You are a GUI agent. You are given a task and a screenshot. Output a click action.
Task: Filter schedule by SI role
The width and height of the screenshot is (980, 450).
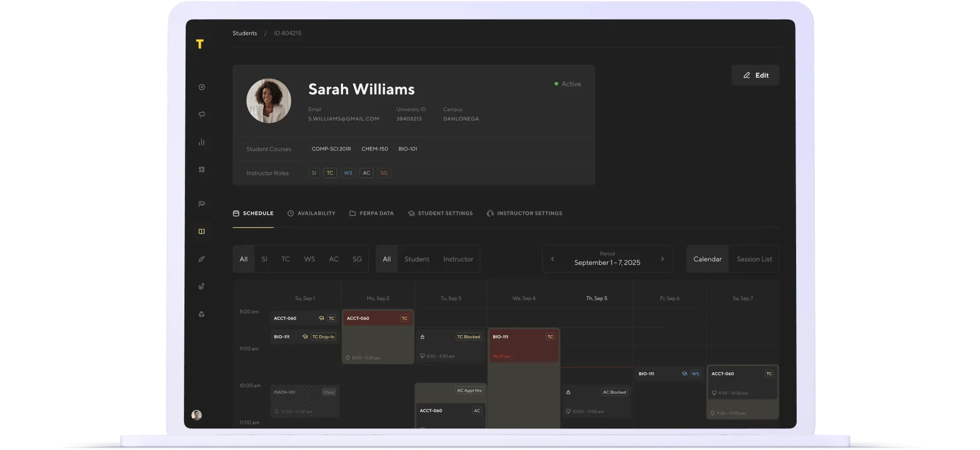click(x=264, y=259)
